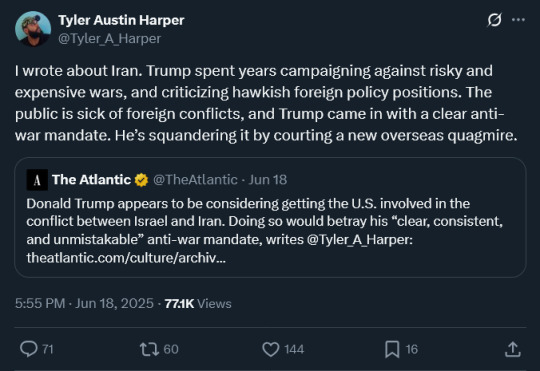The image size is (540, 371).
Task: Click the Jun 18 date on quoted post
Action: [268, 179]
